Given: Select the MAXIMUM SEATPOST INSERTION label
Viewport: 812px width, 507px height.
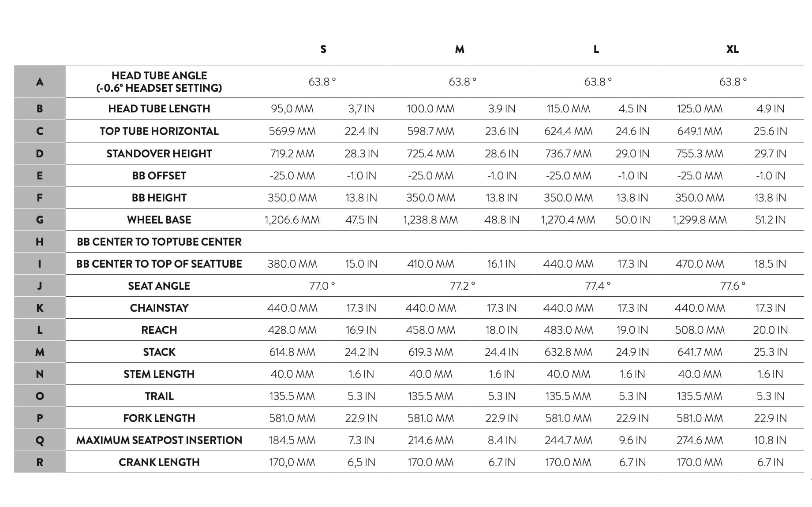Looking at the screenshot, I should pyautogui.click(x=159, y=440).
